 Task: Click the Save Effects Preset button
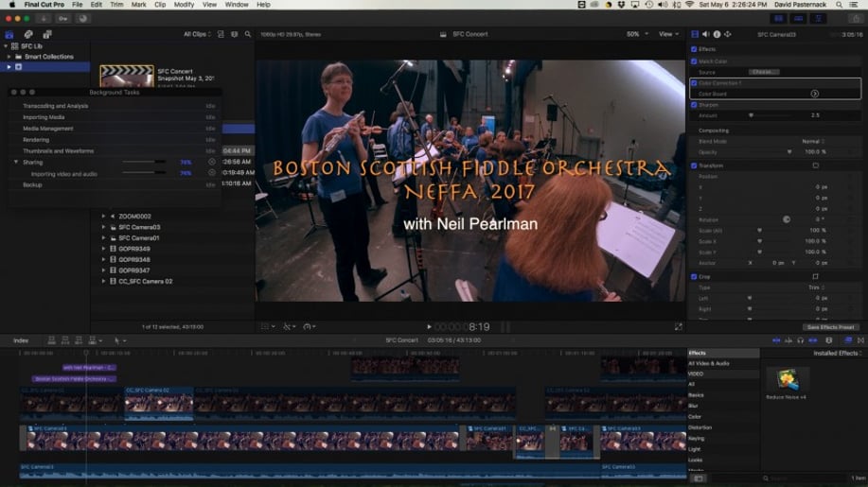coord(830,327)
